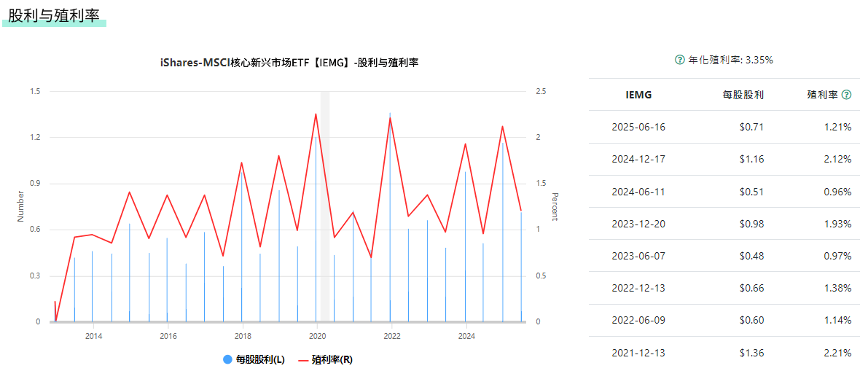The width and height of the screenshot is (868, 371).
Task: Click yield 1.93% cell
Action: [837, 224]
